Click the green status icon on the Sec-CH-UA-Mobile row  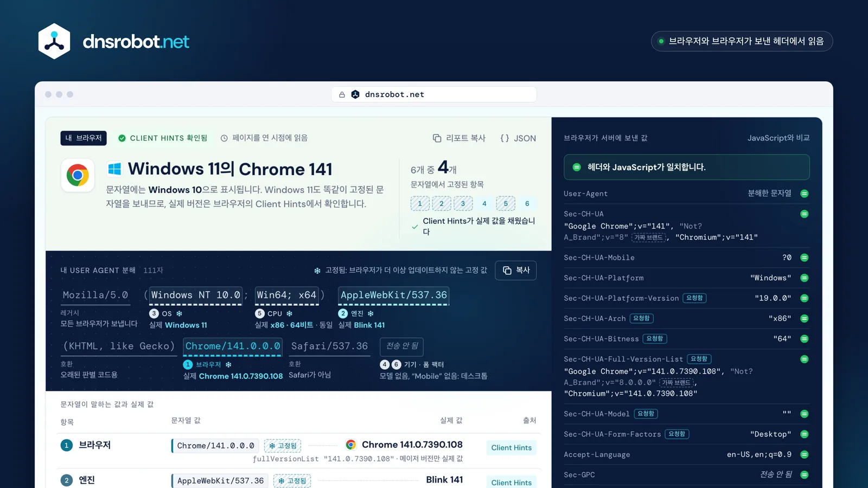point(805,258)
